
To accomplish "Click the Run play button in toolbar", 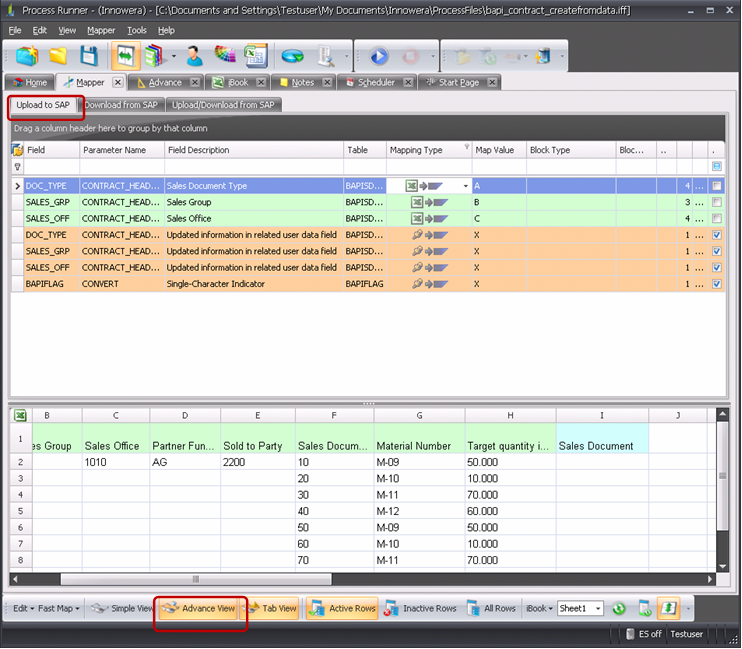I will tap(379, 57).
